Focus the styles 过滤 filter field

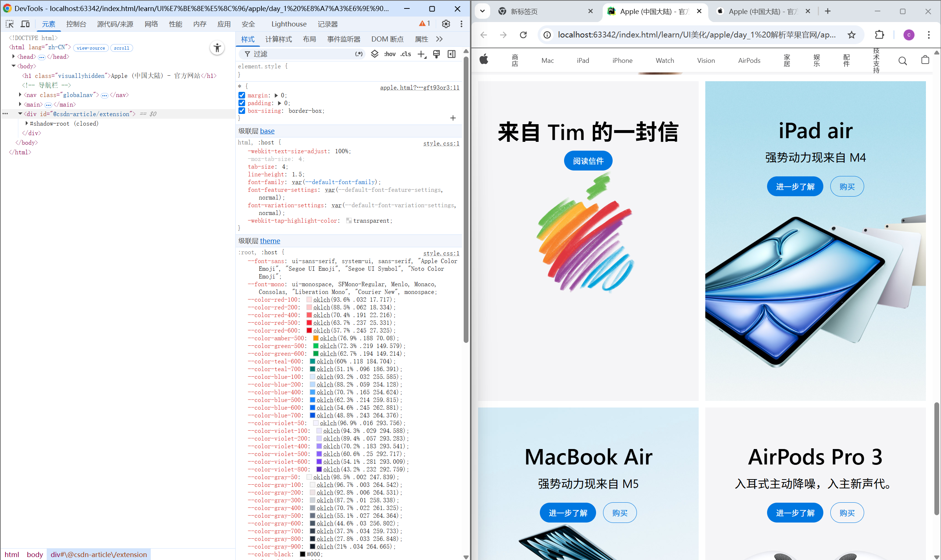pos(302,54)
